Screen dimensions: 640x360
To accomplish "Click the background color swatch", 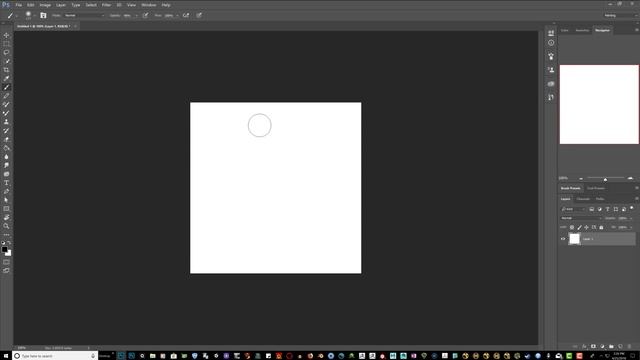I will click(x=9, y=254).
